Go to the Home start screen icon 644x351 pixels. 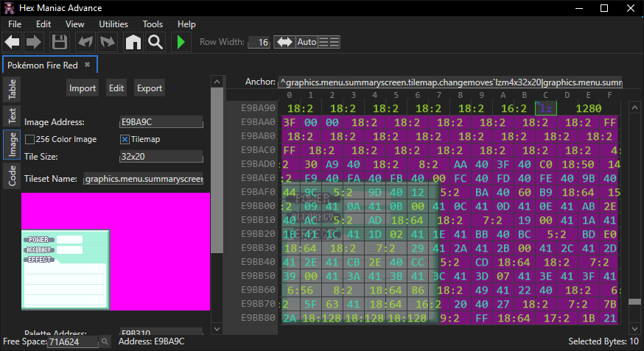(133, 42)
